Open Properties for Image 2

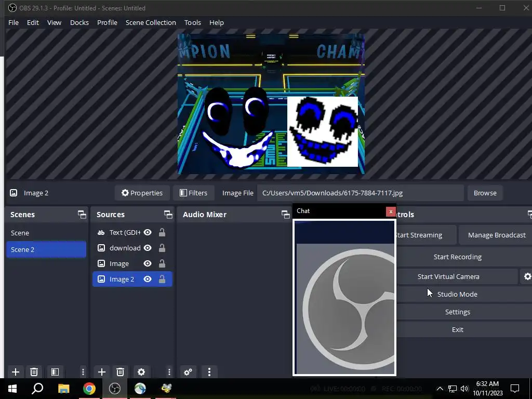pos(142,193)
